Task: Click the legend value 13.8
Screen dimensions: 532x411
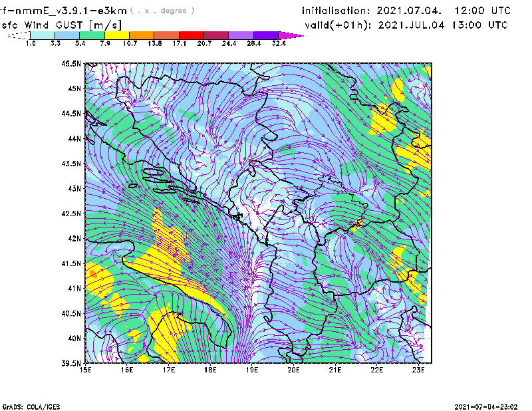Action: (155, 43)
